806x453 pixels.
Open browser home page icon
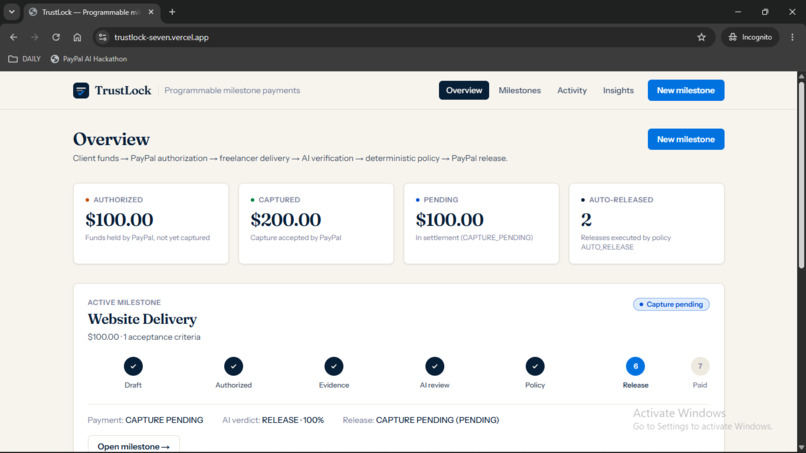(77, 37)
